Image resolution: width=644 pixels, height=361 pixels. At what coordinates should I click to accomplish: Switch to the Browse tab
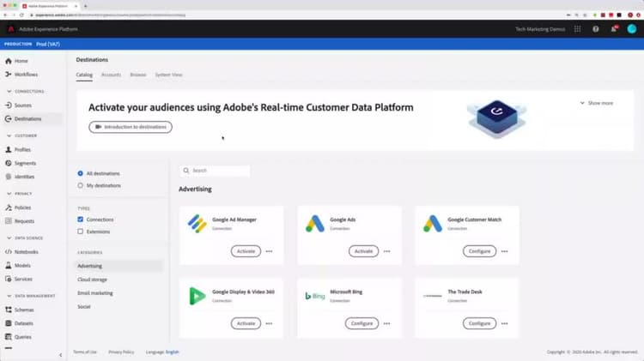[x=138, y=75]
